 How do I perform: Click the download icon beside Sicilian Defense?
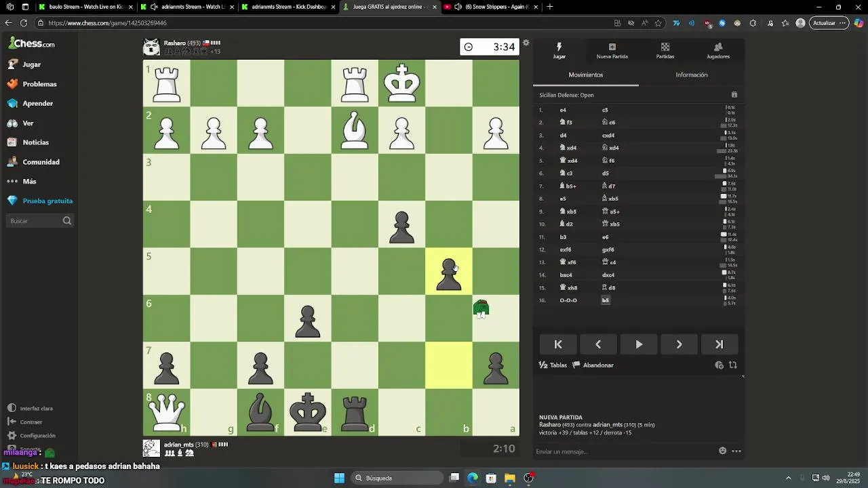point(734,95)
